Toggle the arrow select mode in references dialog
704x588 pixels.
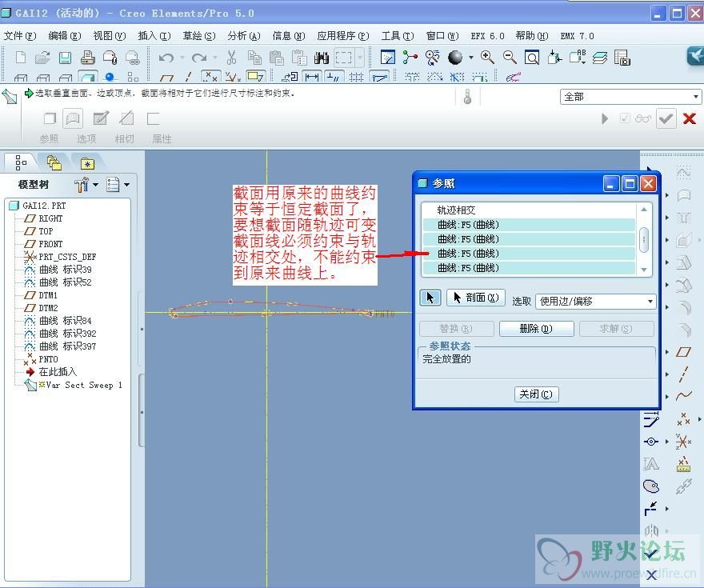coord(430,298)
